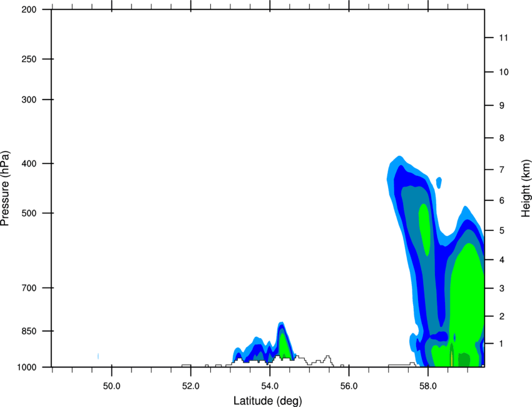Click the 500 pressure tick label
Screen dimensions: 532x407
tap(29, 213)
